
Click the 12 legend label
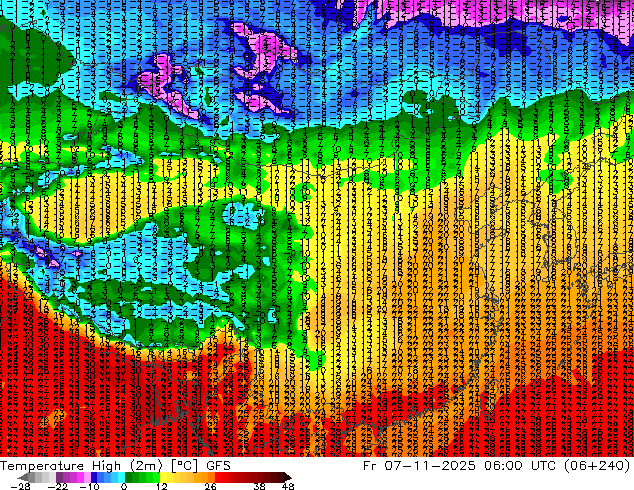(162, 486)
